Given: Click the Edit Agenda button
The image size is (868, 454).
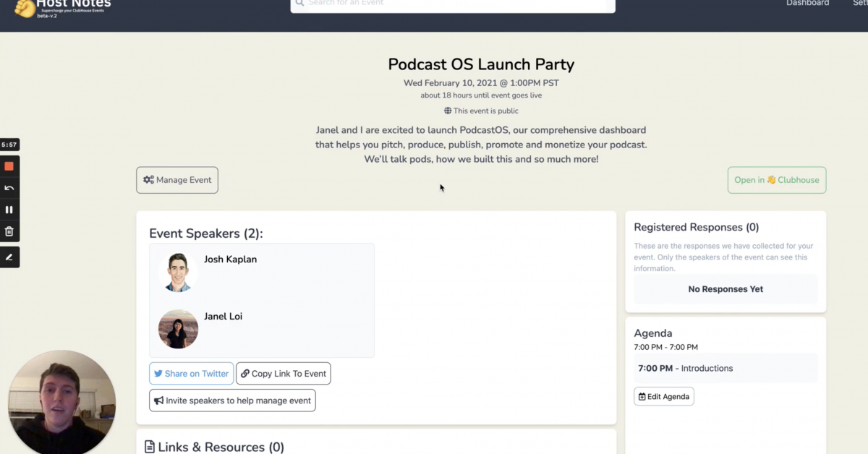Looking at the screenshot, I should pyautogui.click(x=664, y=396).
